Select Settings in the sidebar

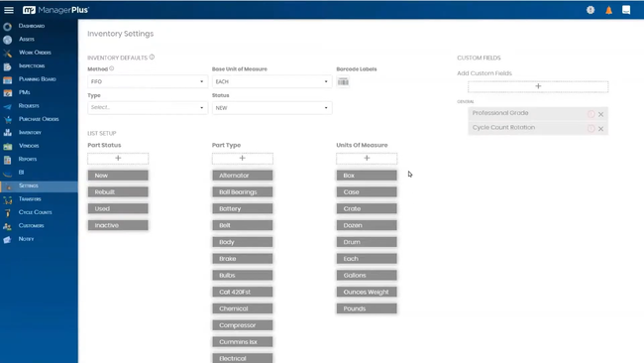(39, 185)
